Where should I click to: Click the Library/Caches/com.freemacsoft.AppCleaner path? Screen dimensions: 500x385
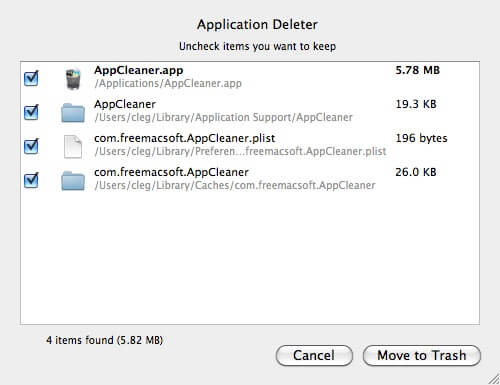(235, 185)
